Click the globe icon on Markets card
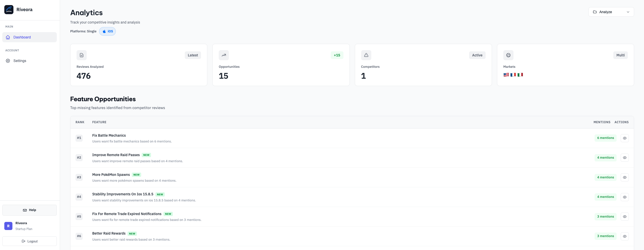644x250 pixels. (508, 55)
